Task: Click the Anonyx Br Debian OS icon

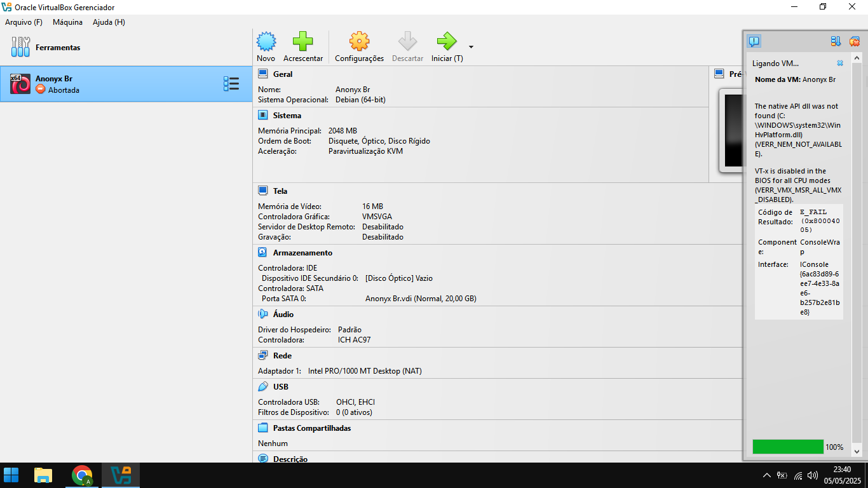Action: coord(20,84)
